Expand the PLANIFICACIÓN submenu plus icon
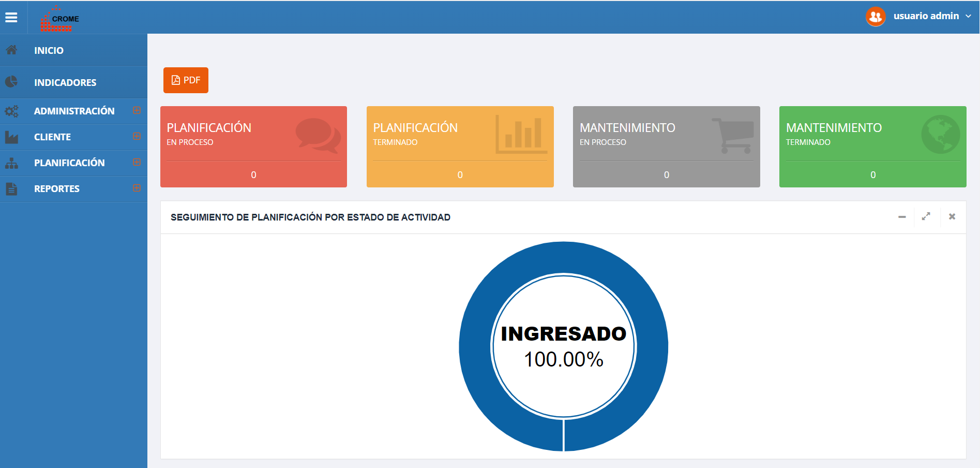The height and width of the screenshot is (468, 980). 137,162
